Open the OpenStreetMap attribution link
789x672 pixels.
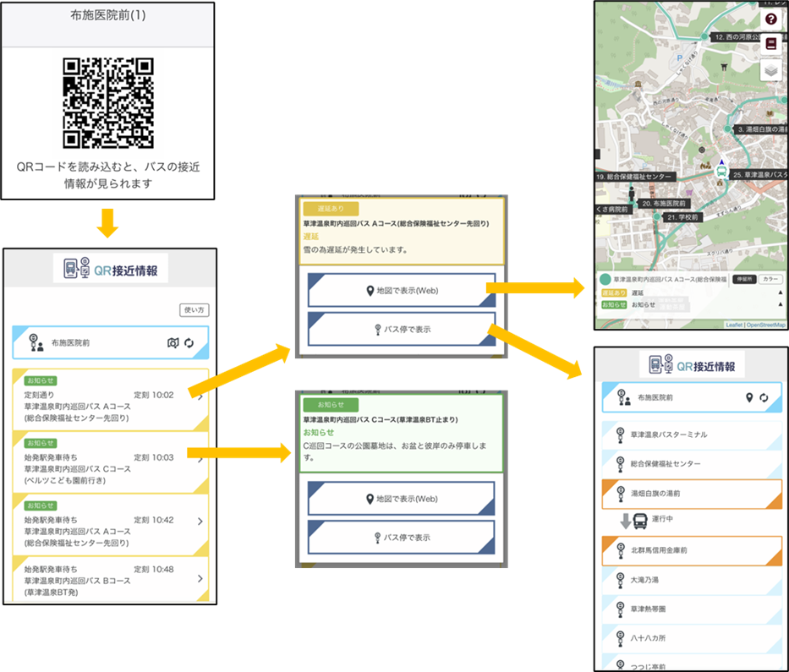coord(766,325)
